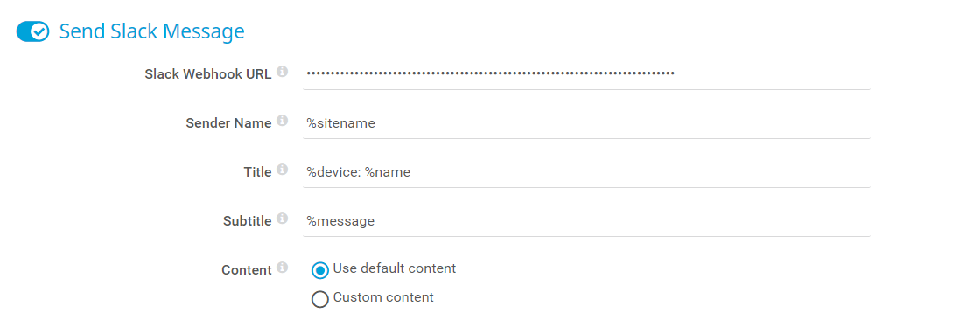The image size is (980, 327).
Task: Click the Sender Name label
Action: [x=228, y=123]
